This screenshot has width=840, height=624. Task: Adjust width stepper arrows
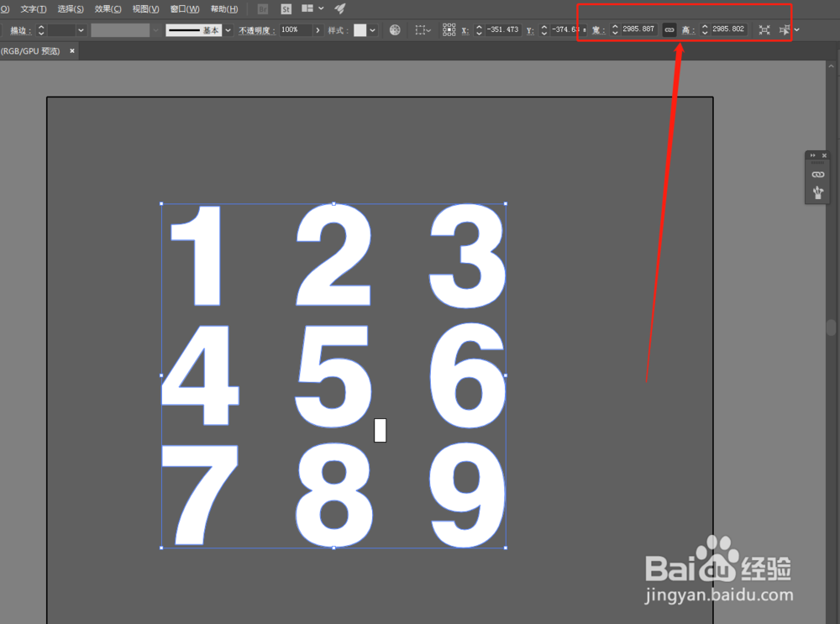(615, 30)
